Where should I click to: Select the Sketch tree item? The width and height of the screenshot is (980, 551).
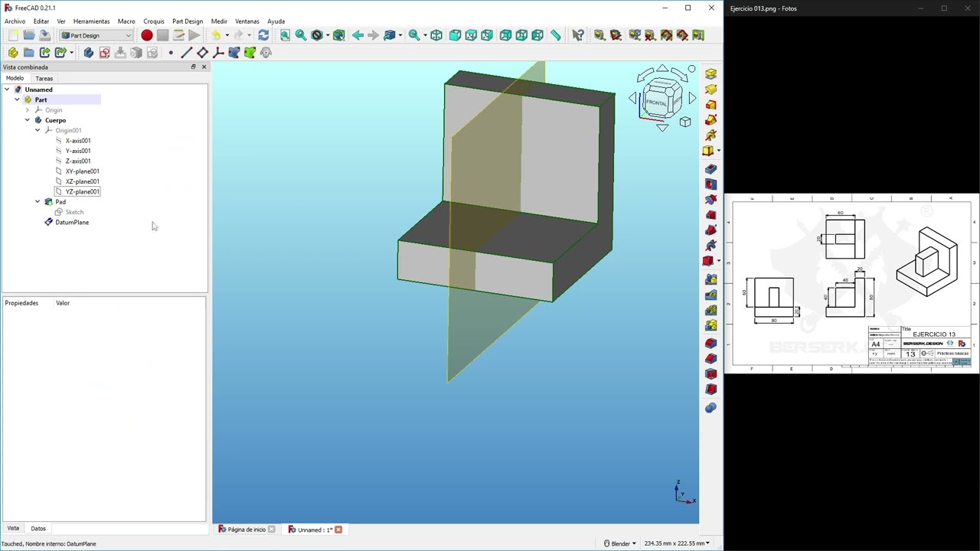click(x=74, y=212)
